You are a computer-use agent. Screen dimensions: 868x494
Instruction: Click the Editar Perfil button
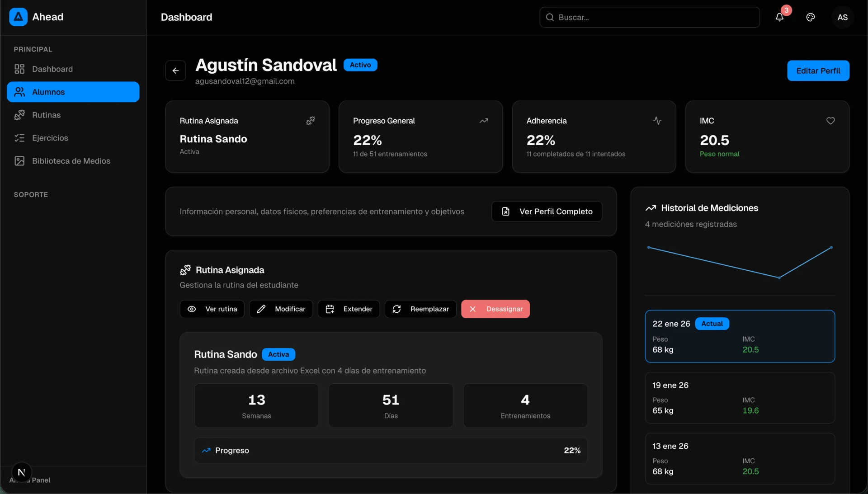(x=818, y=71)
